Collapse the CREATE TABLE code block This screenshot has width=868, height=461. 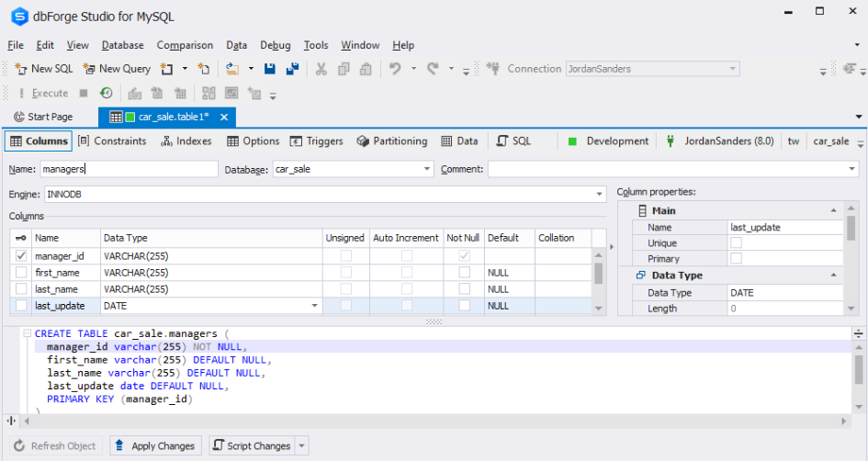click(27, 333)
